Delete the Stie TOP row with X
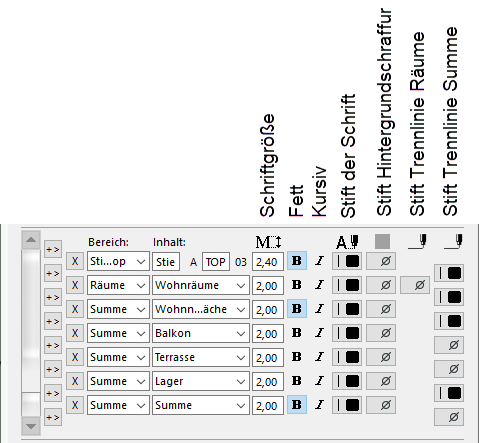Image resolution: width=479 pixels, height=443 pixels. point(75,261)
